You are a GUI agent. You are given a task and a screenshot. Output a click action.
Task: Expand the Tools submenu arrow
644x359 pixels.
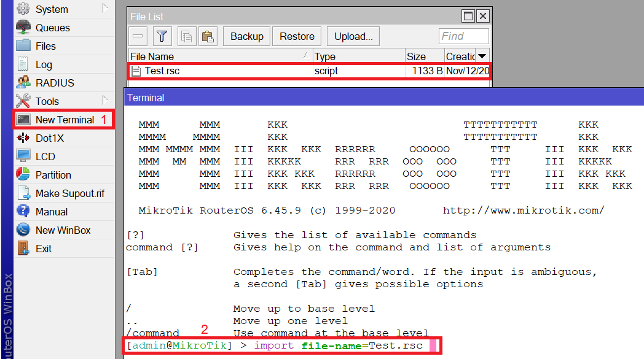point(104,100)
